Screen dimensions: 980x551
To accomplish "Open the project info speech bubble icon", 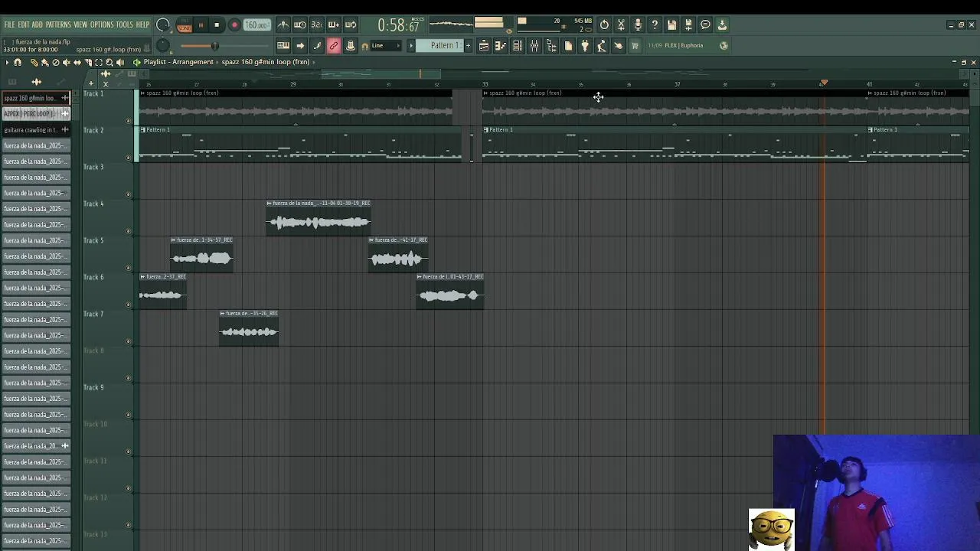I will point(705,25).
